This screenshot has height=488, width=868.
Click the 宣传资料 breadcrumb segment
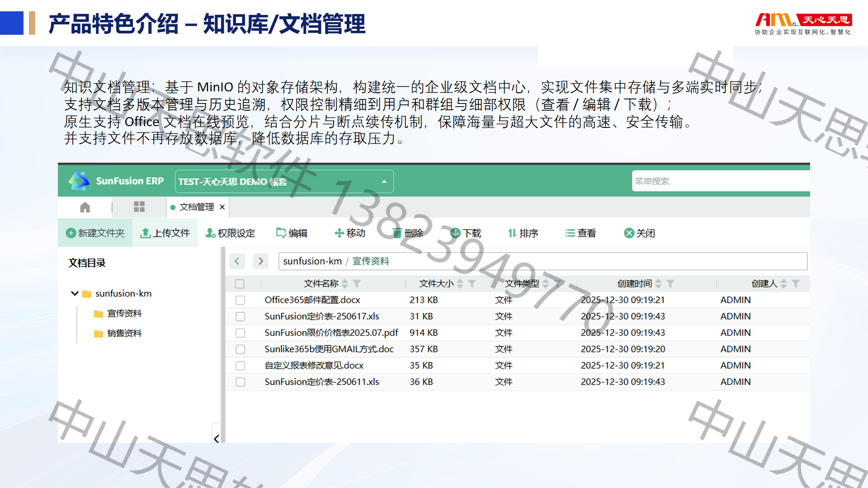pos(371,261)
